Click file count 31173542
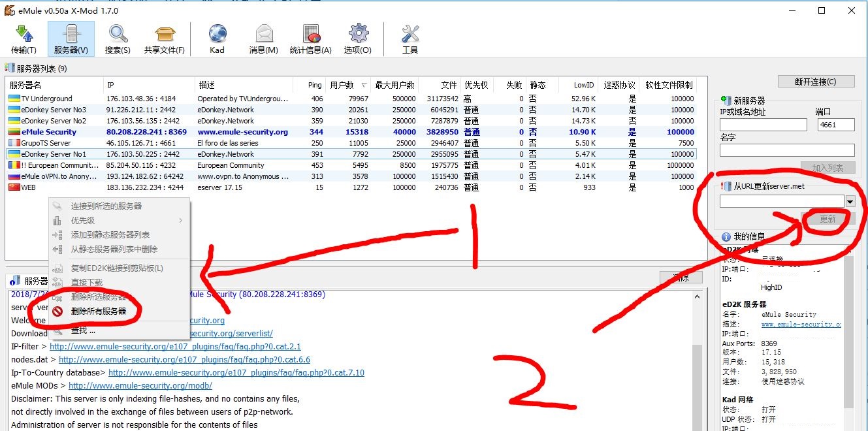Viewport: 868px width, 431px height. tap(442, 99)
